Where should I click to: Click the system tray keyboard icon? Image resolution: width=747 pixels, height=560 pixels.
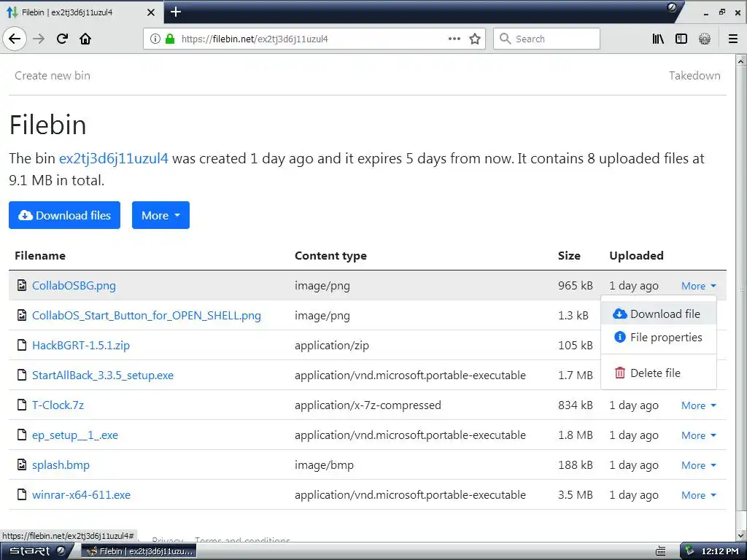point(660,551)
